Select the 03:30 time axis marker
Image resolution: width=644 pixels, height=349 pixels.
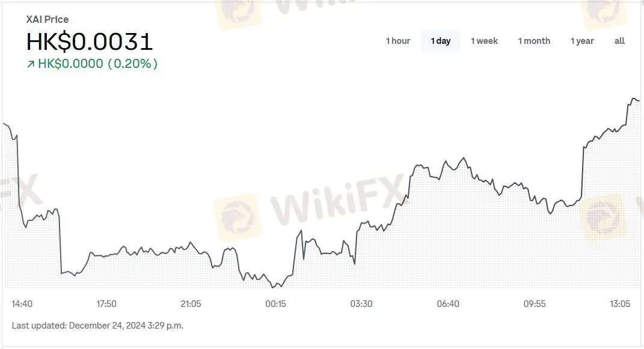(x=361, y=304)
